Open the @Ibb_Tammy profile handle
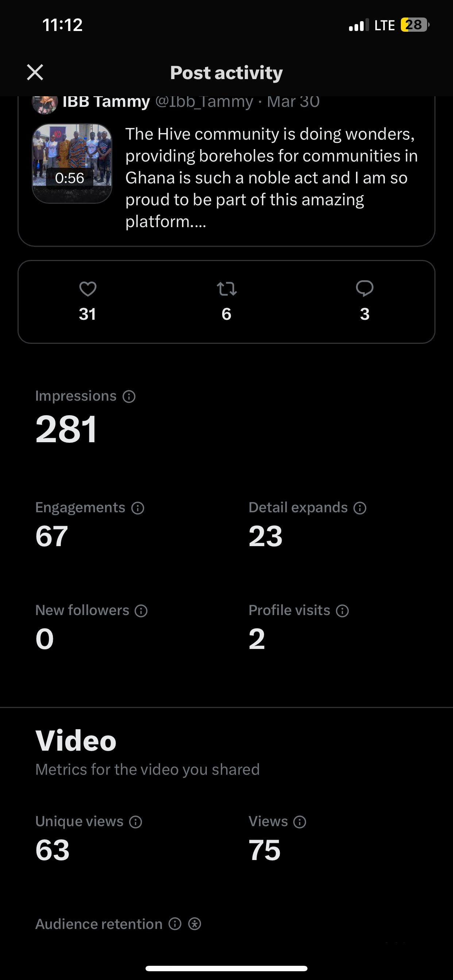 tap(204, 102)
